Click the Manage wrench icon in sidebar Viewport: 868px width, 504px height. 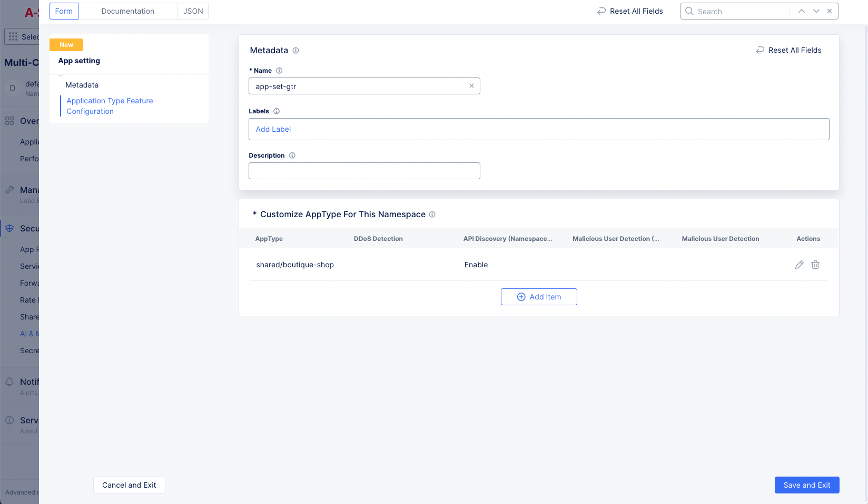click(8, 189)
